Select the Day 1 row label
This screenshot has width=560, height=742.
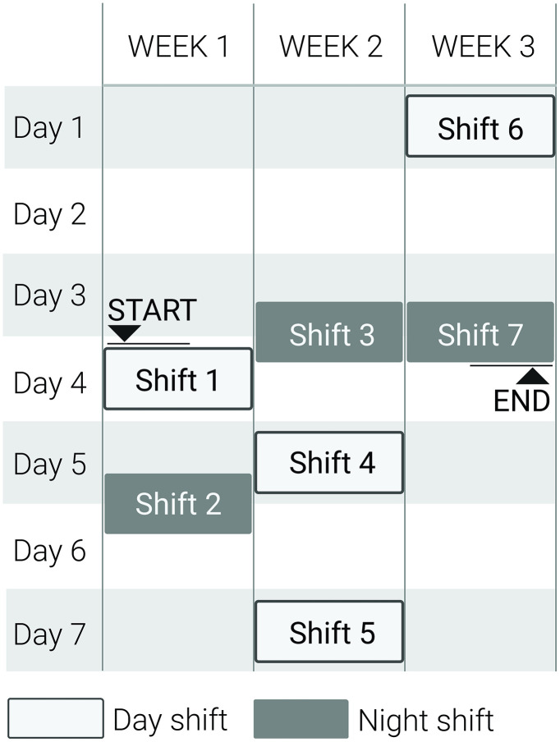[x=49, y=128]
